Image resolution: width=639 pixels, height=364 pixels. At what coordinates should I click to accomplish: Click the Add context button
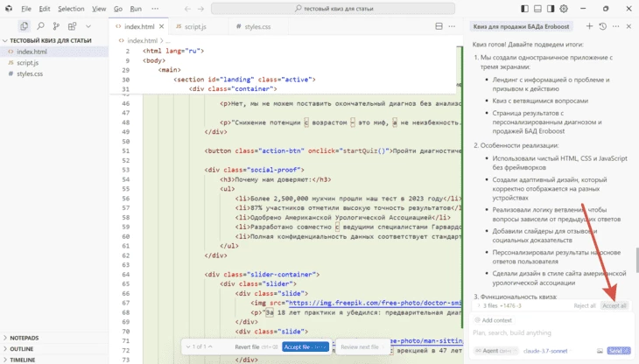pyautogui.click(x=494, y=320)
